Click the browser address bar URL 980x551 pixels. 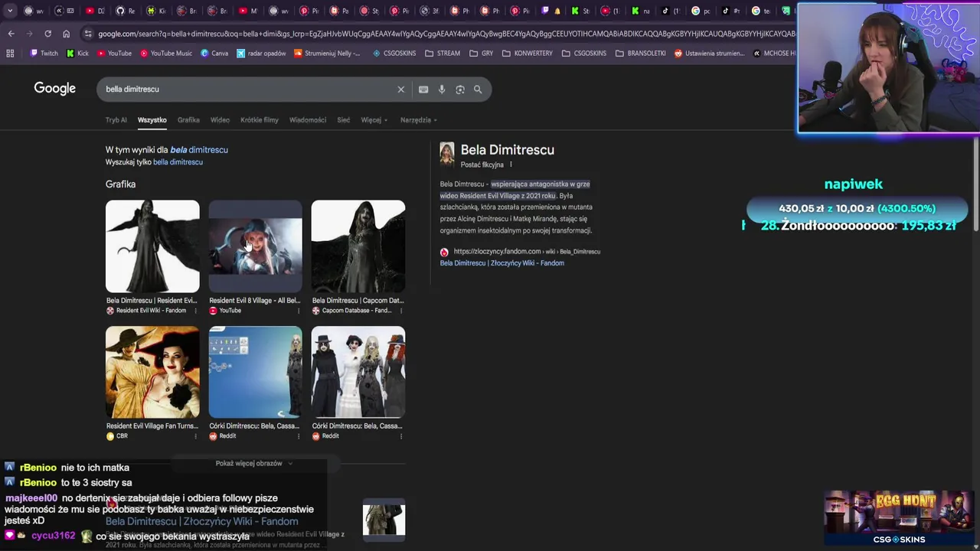coord(446,34)
